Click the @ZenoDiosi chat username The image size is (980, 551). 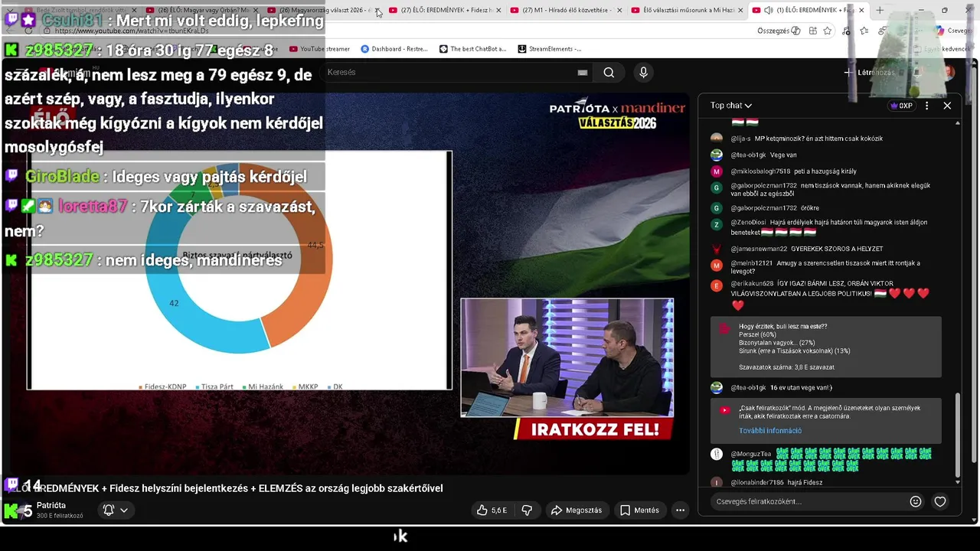[750, 223]
